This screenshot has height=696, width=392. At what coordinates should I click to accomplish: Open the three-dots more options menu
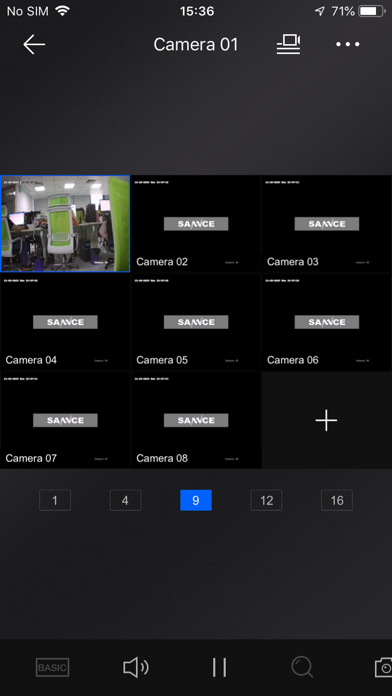[348, 44]
